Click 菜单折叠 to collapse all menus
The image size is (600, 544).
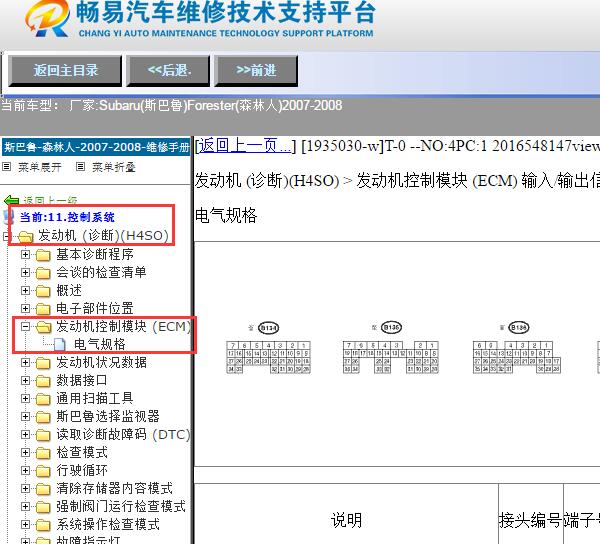click(x=114, y=167)
